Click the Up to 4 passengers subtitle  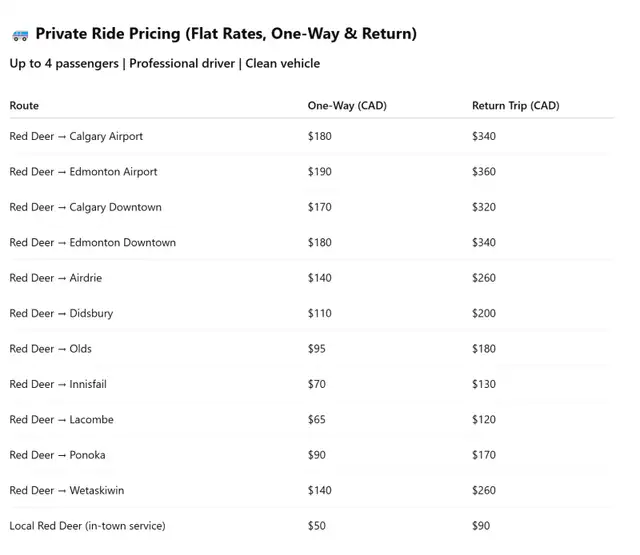tap(64, 64)
